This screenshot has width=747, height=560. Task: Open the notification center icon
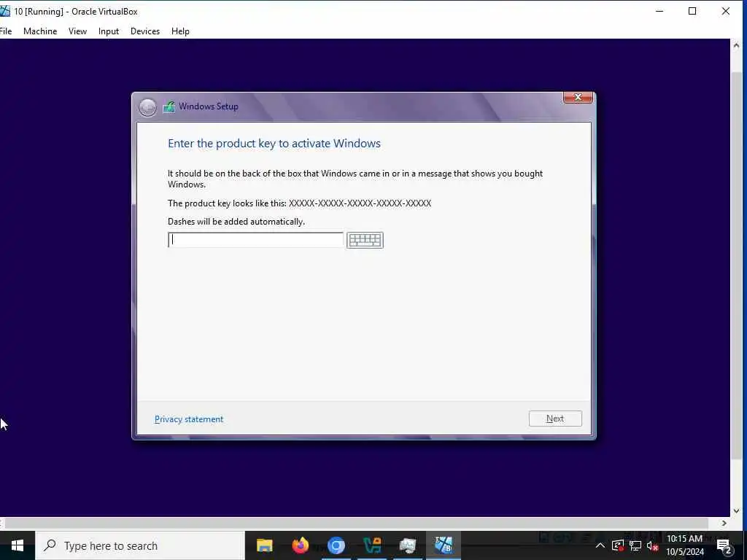pos(724,545)
